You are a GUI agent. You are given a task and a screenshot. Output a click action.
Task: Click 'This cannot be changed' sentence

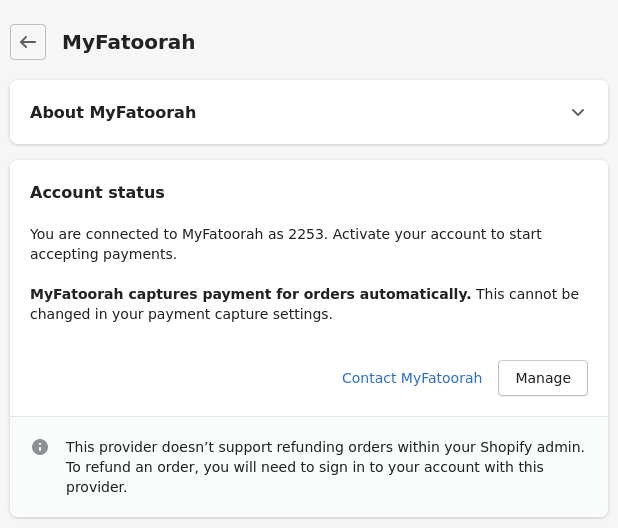(527, 294)
